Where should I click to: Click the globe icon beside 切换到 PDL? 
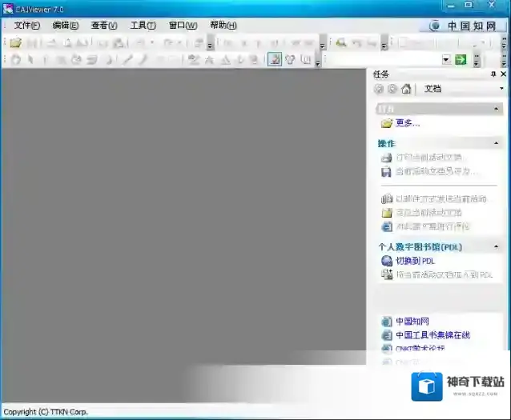pos(387,261)
